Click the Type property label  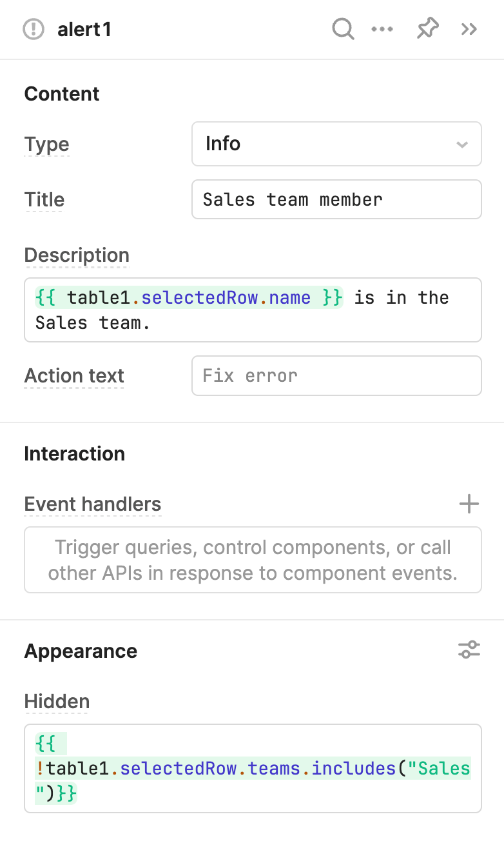(46, 144)
